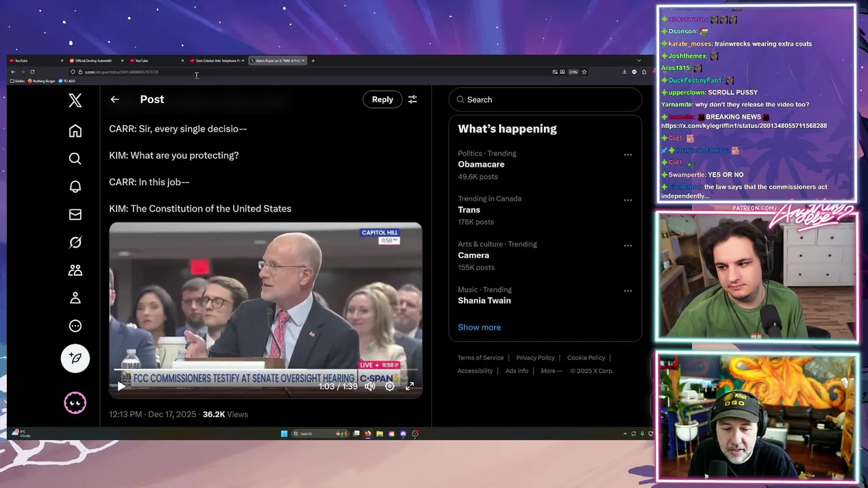Click the compose Post feather button

point(75,358)
